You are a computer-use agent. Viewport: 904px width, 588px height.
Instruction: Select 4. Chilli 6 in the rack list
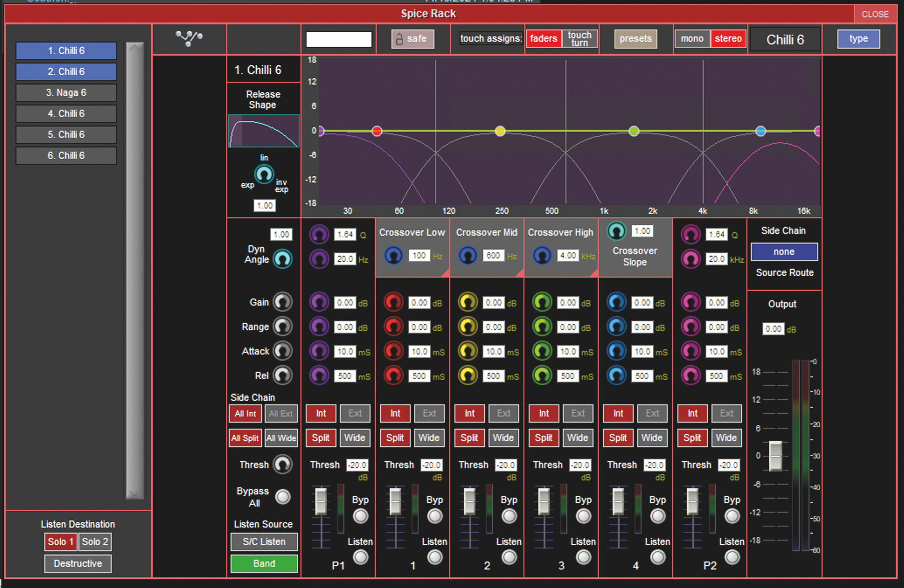click(66, 114)
